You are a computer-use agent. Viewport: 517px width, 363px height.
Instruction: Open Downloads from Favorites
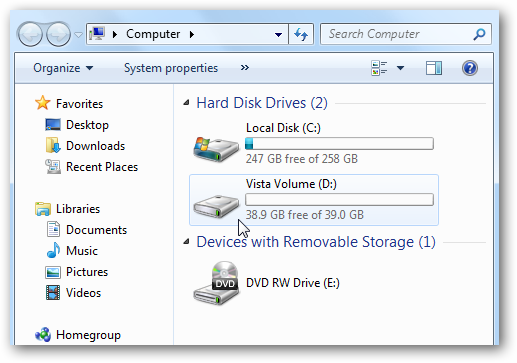(95, 146)
